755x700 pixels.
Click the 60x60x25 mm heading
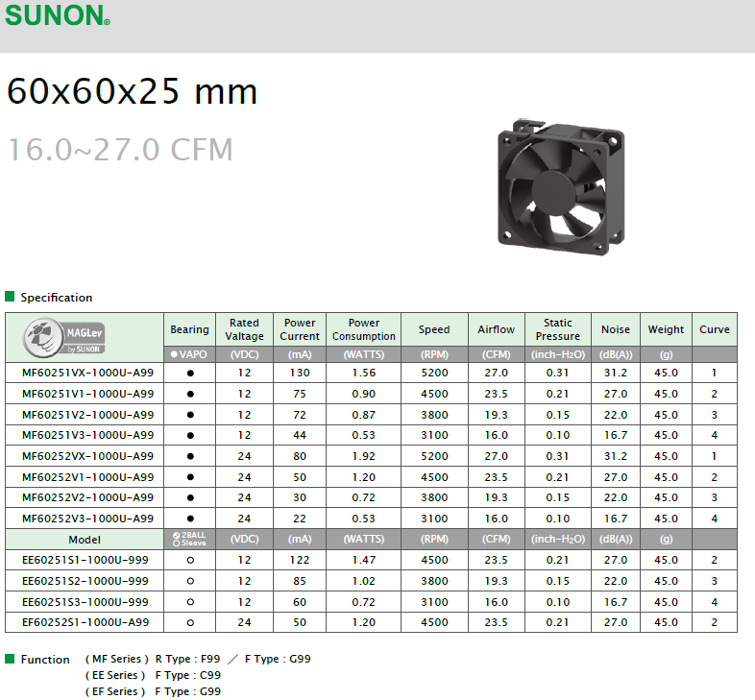(x=133, y=91)
